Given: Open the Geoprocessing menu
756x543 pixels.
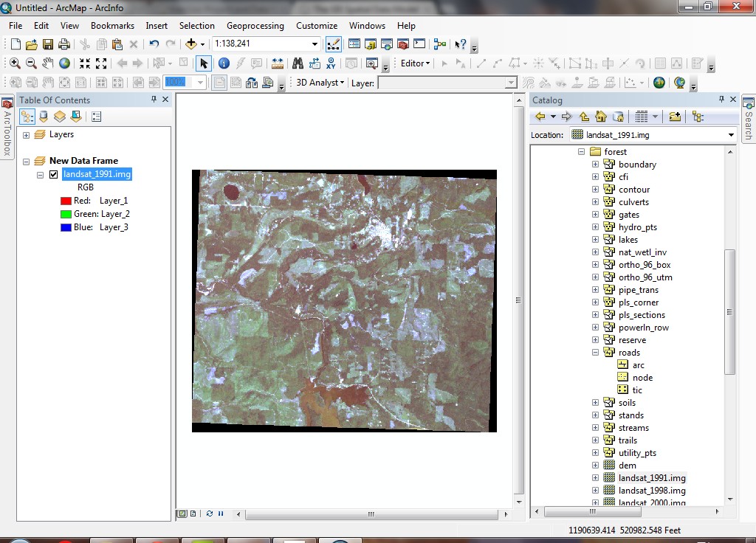Looking at the screenshot, I should [x=255, y=26].
